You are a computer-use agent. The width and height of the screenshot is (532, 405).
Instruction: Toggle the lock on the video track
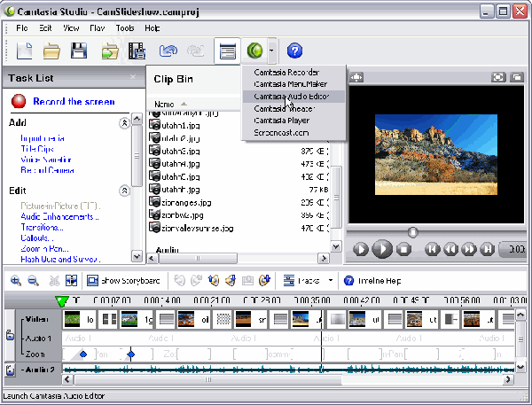[10, 336]
